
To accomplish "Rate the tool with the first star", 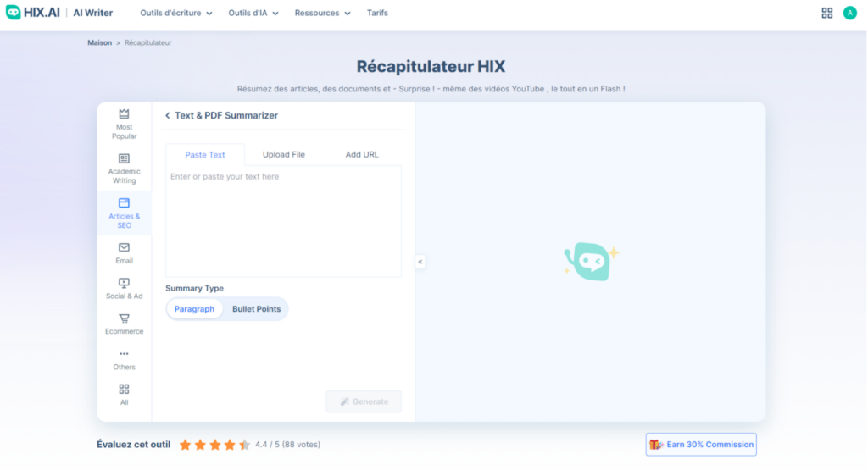I will tap(186, 445).
